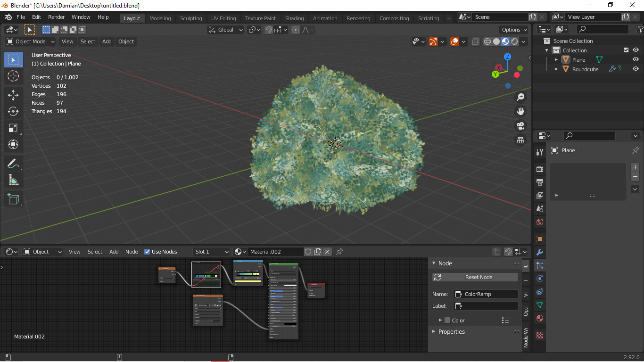
Task: Select the Rotate tool
Action: tap(13, 111)
